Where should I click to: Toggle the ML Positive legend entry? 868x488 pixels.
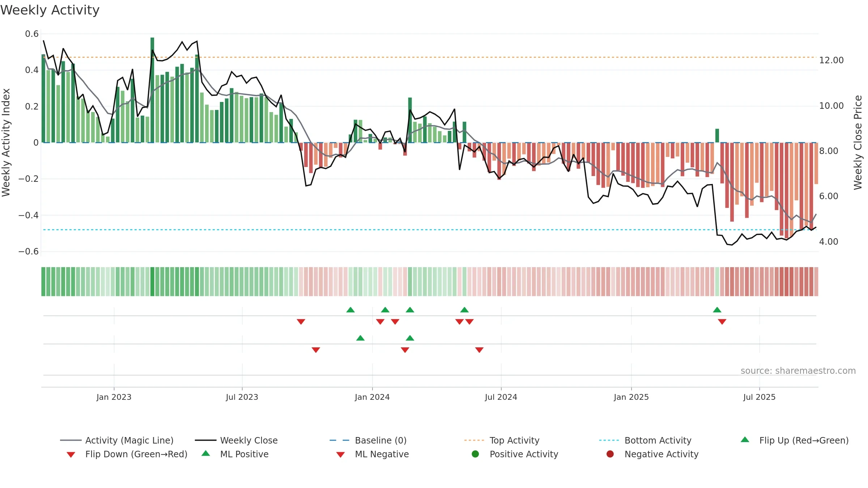(x=235, y=454)
